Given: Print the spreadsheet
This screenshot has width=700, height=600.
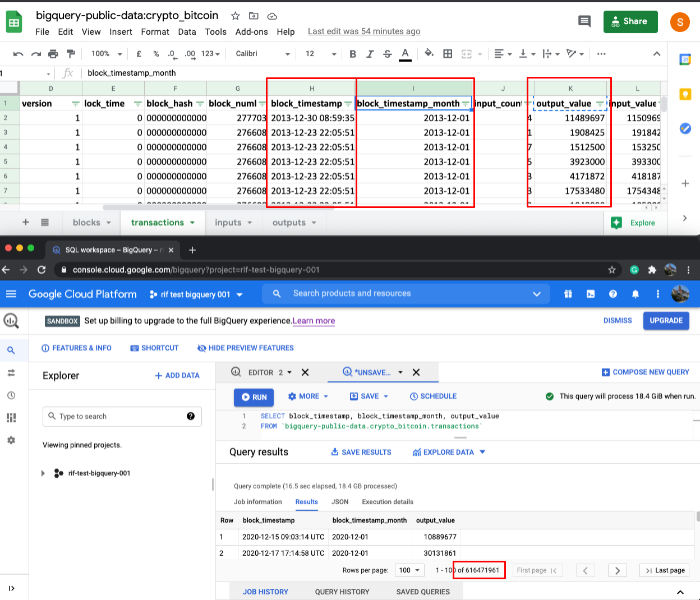Looking at the screenshot, I should tap(53, 54).
